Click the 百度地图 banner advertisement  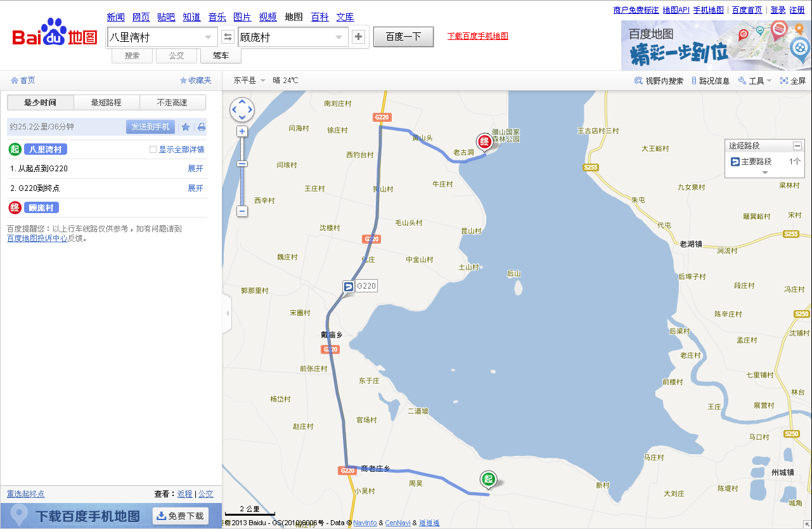(x=716, y=45)
